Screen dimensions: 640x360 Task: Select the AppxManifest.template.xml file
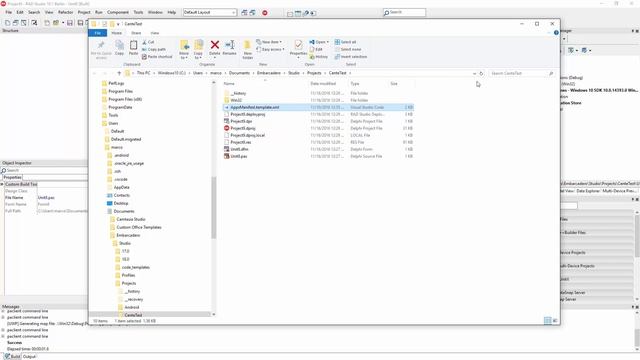[x=318, y=107]
